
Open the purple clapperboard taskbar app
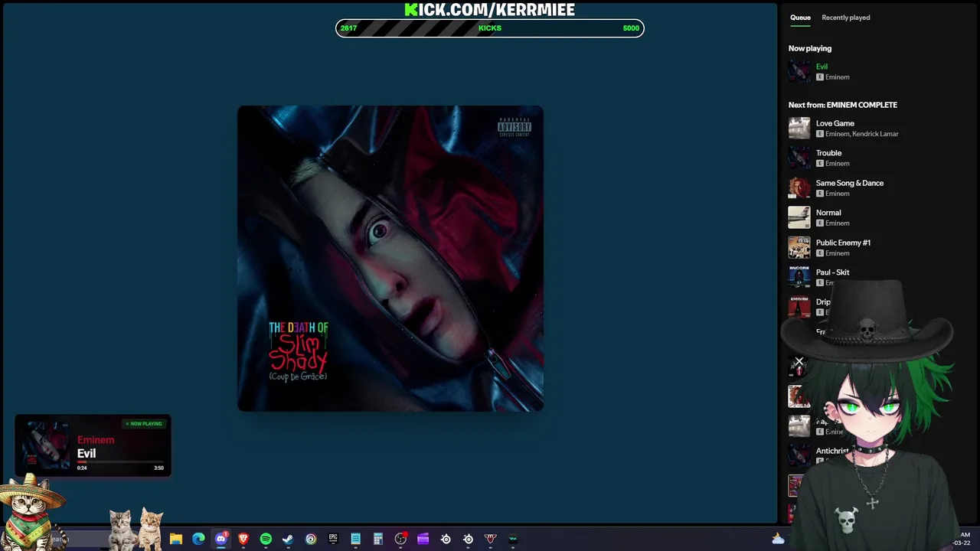pos(423,539)
